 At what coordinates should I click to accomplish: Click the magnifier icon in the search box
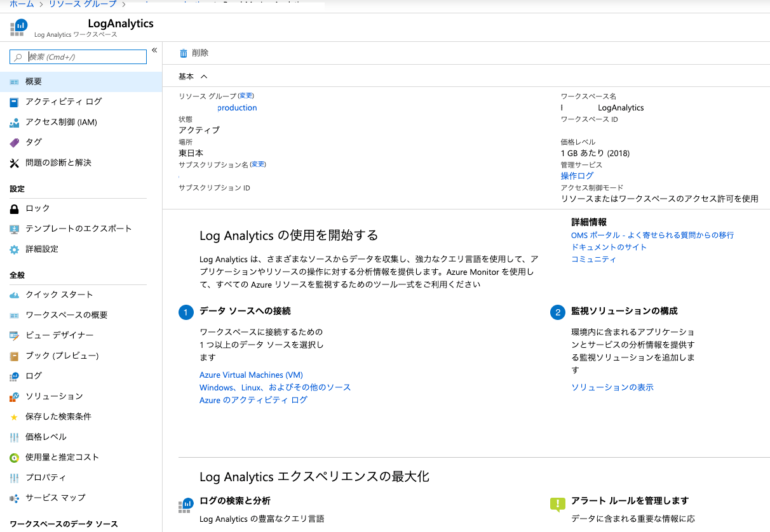click(18, 57)
